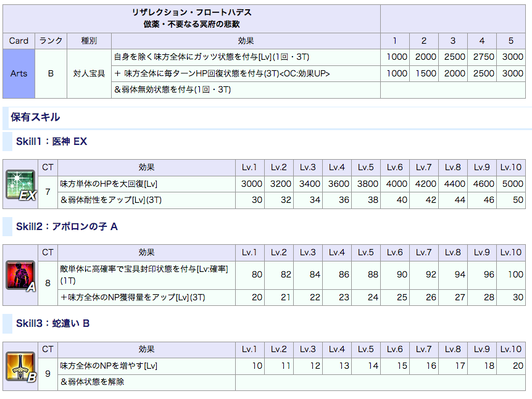This screenshot has height=399, width=532.
Task: Click the 医神 EX skill icon
Action: point(20,184)
